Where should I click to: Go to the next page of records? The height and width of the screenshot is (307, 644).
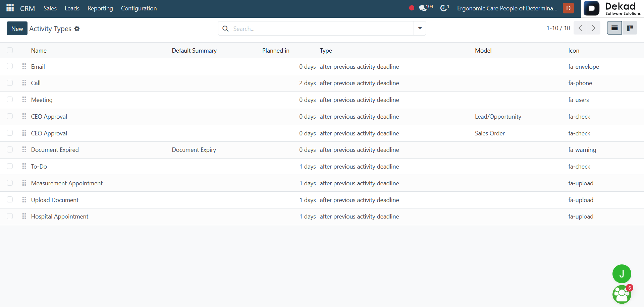point(594,28)
